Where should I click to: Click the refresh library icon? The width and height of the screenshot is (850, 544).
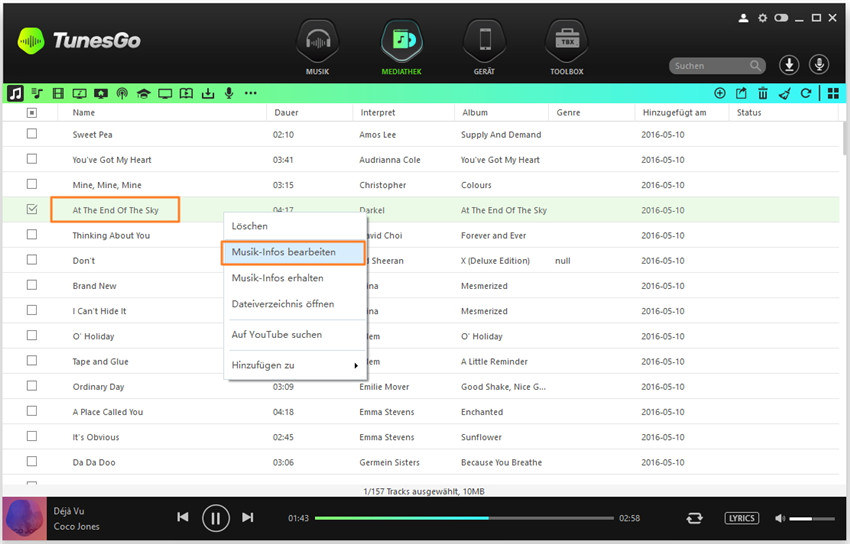pos(806,93)
